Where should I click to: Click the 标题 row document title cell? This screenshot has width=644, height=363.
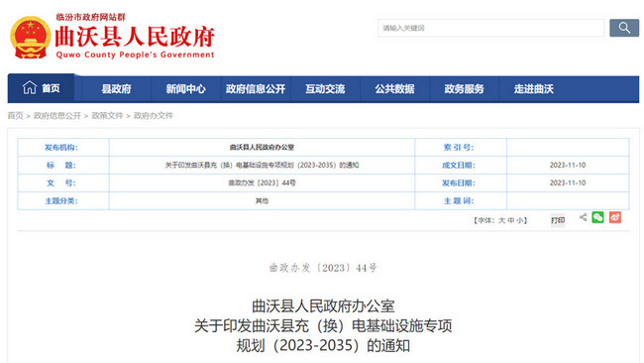click(x=262, y=166)
